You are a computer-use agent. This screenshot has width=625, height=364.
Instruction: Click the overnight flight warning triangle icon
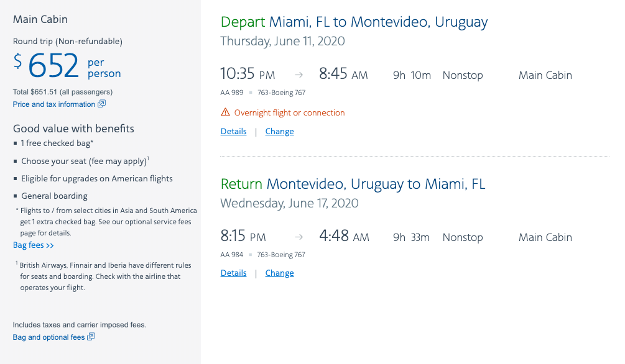226,112
